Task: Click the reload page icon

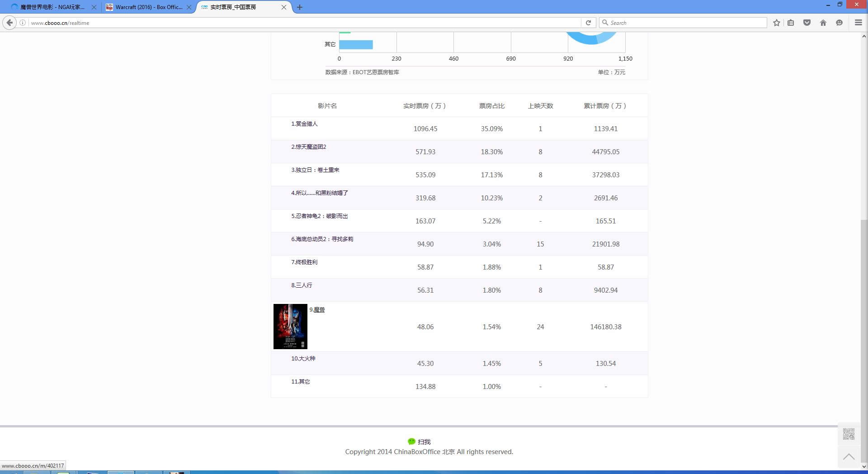Action: tap(589, 23)
